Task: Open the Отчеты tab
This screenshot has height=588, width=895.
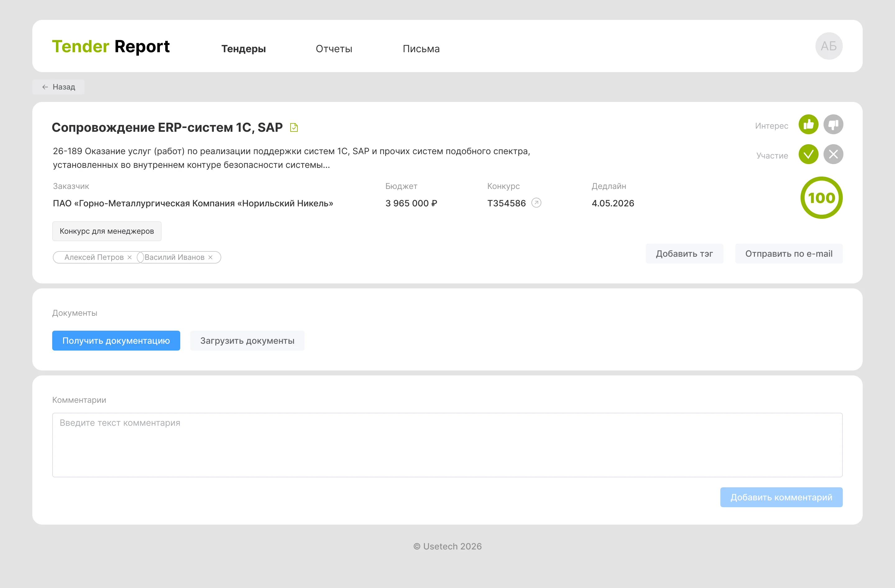Action: pyautogui.click(x=334, y=49)
